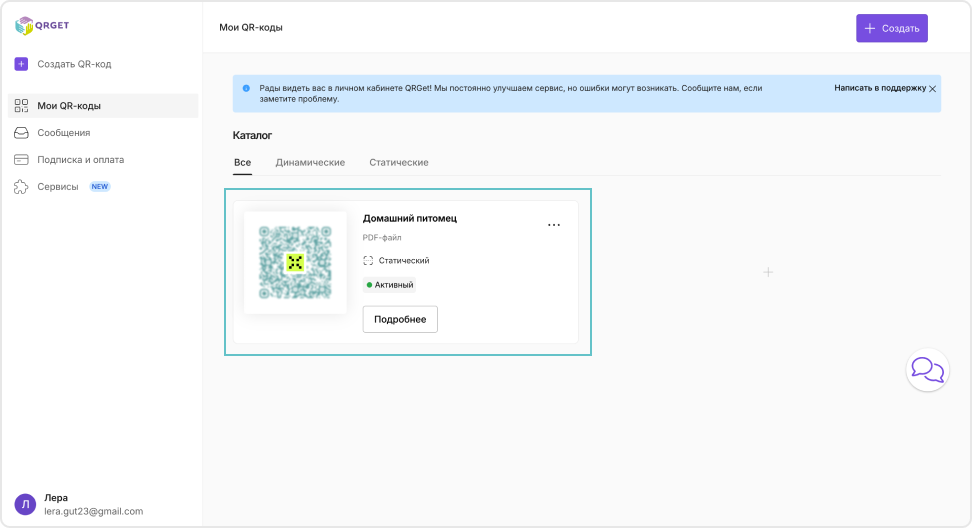Click Написать в поддержку link

[x=880, y=88]
